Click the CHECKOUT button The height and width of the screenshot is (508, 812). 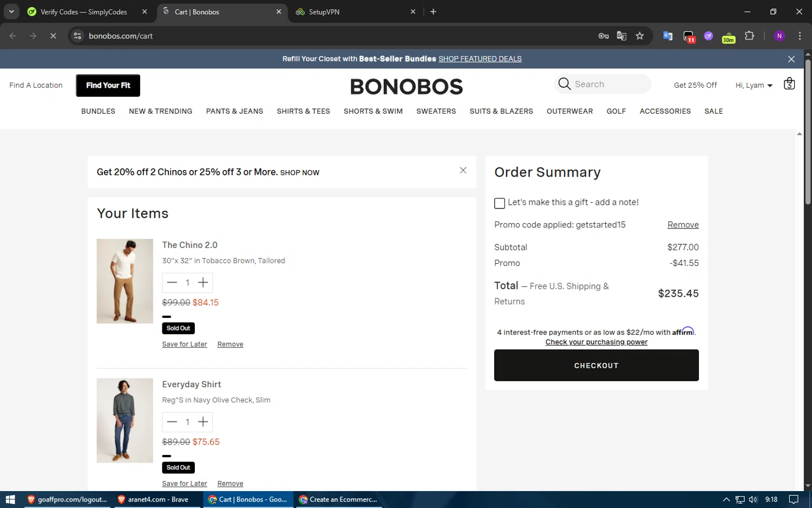click(x=596, y=365)
